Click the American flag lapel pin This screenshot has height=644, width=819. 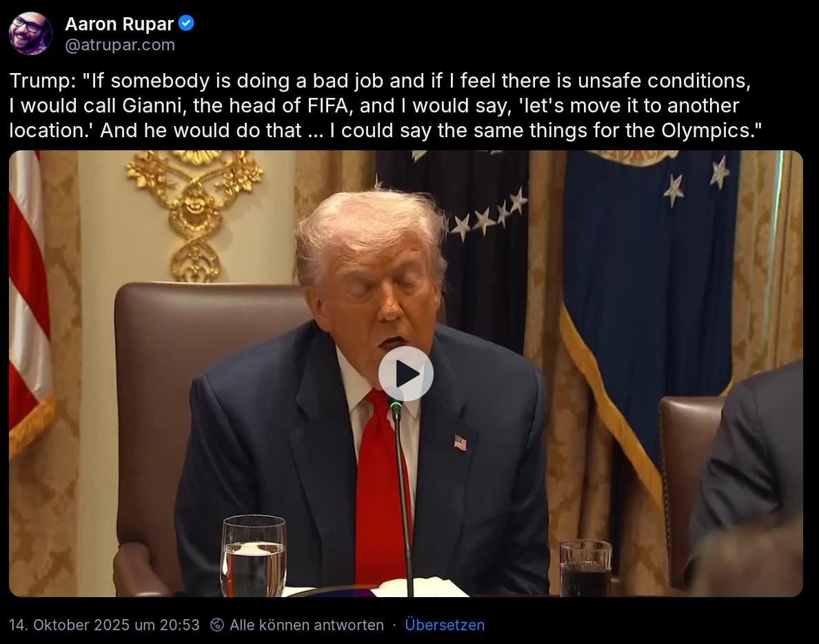point(460,443)
